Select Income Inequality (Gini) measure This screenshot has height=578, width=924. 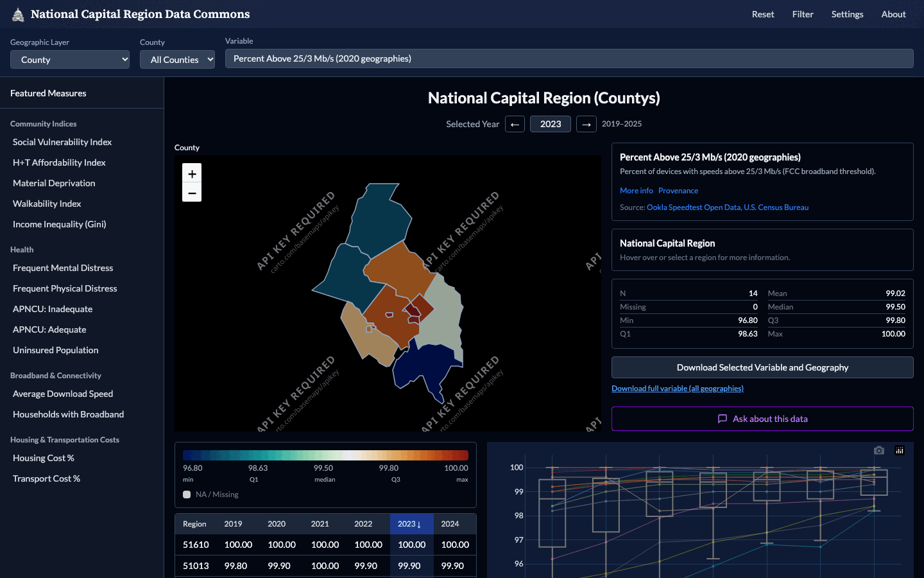pyautogui.click(x=59, y=224)
